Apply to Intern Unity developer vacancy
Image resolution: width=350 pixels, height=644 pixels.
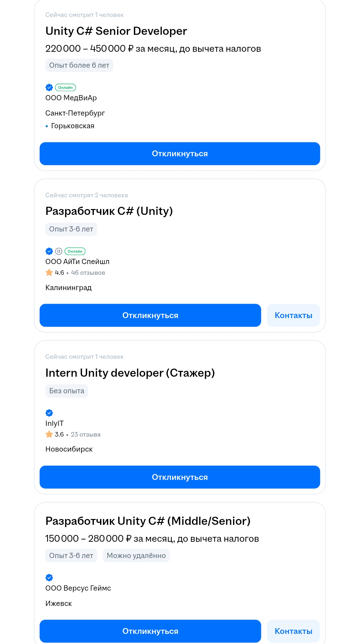(180, 477)
